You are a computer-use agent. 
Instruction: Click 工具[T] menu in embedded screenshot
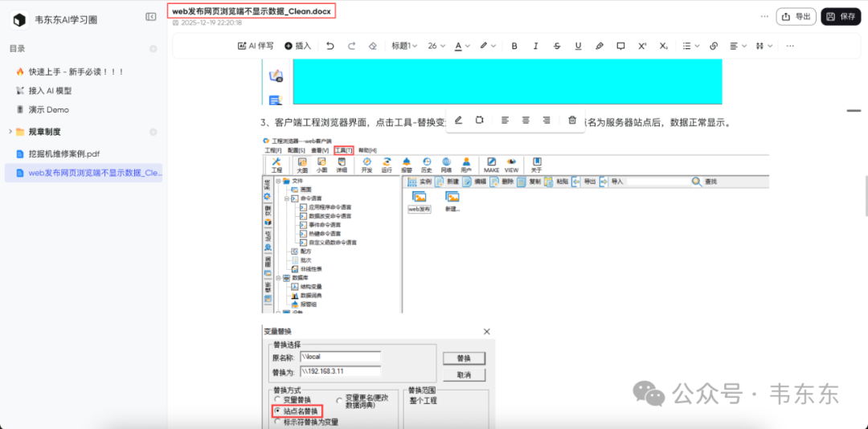[344, 150]
